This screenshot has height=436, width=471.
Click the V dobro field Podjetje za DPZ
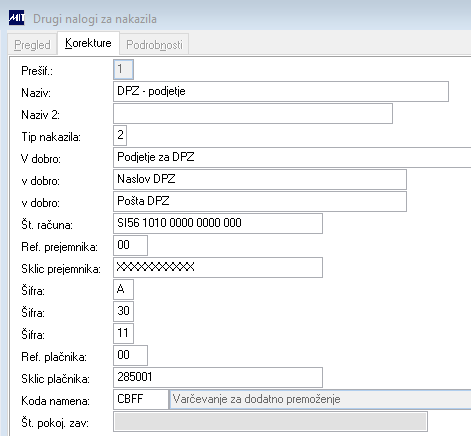[x=292, y=157]
